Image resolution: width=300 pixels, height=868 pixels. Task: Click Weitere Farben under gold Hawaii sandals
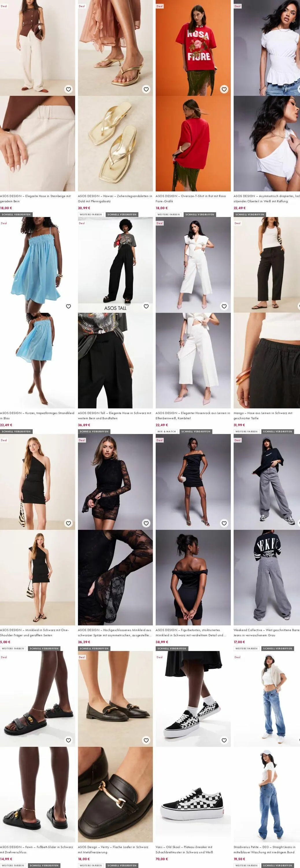tap(91, 214)
